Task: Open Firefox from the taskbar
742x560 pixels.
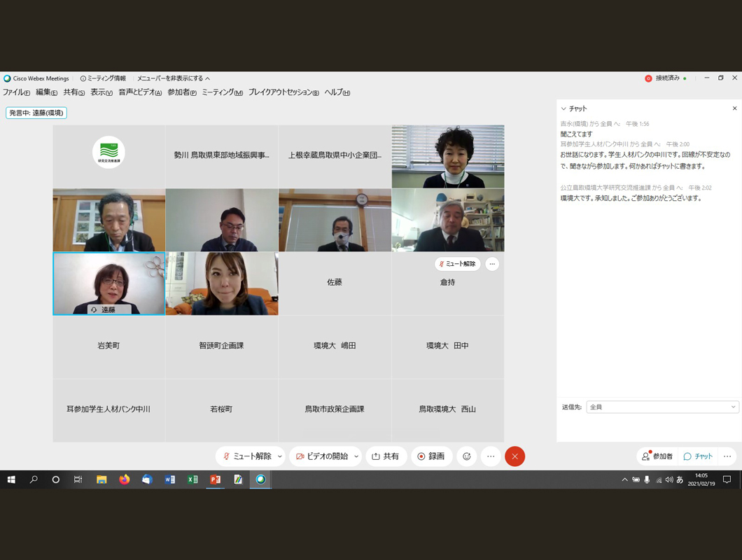Action: (125, 479)
